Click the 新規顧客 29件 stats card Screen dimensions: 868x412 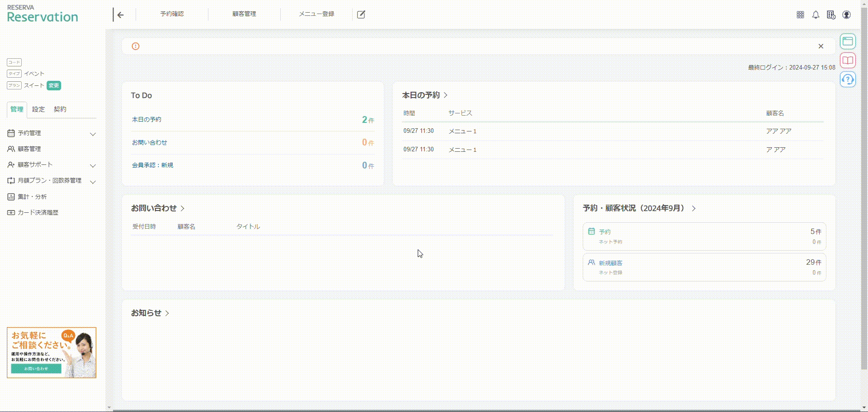(x=704, y=267)
